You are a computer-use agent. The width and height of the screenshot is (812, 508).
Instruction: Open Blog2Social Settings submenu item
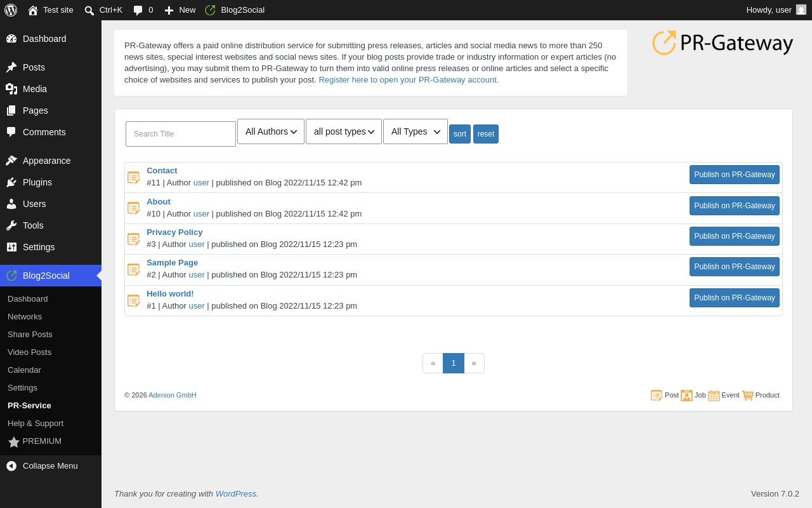[x=22, y=388]
